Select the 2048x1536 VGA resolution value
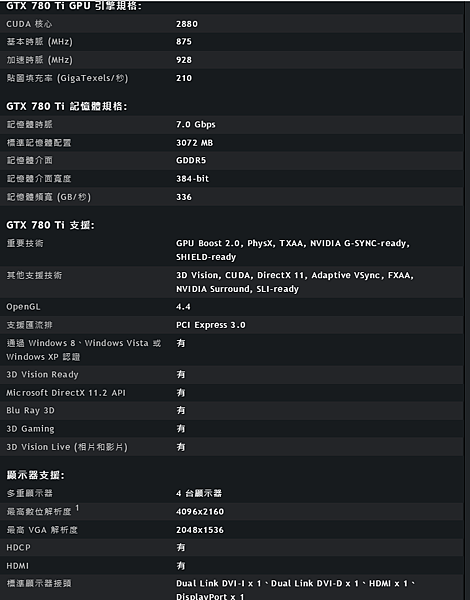The image size is (470, 600). (200, 530)
